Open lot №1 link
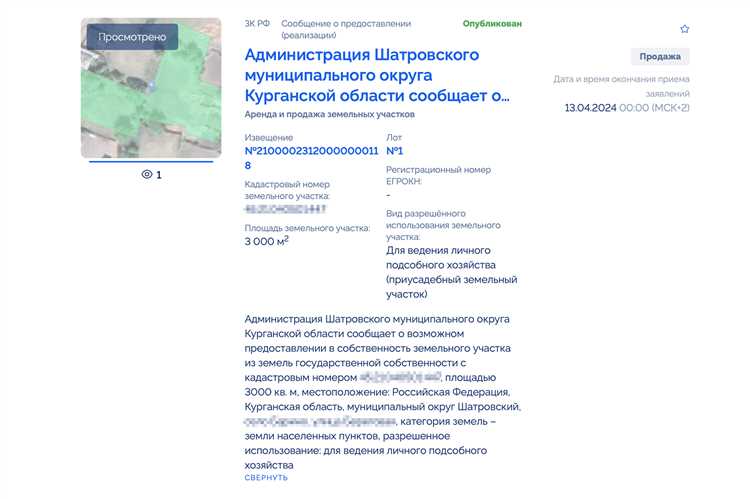The width and height of the screenshot is (750, 499). pyautogui.click(x=395, y=151)
